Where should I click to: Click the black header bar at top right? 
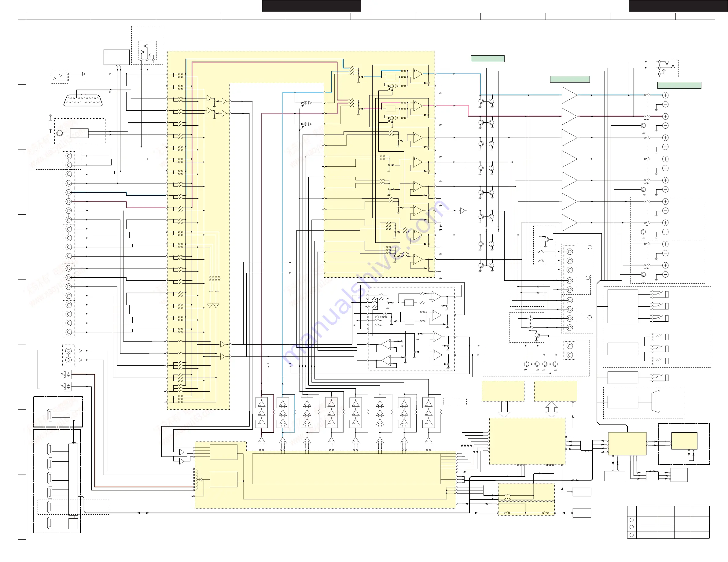point(678,6)
